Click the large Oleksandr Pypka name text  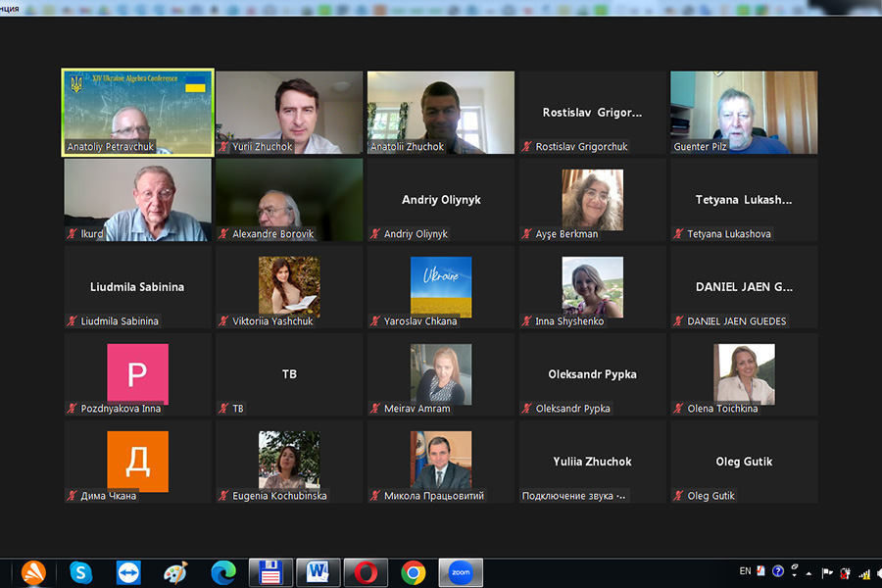(x=592, y=374)
